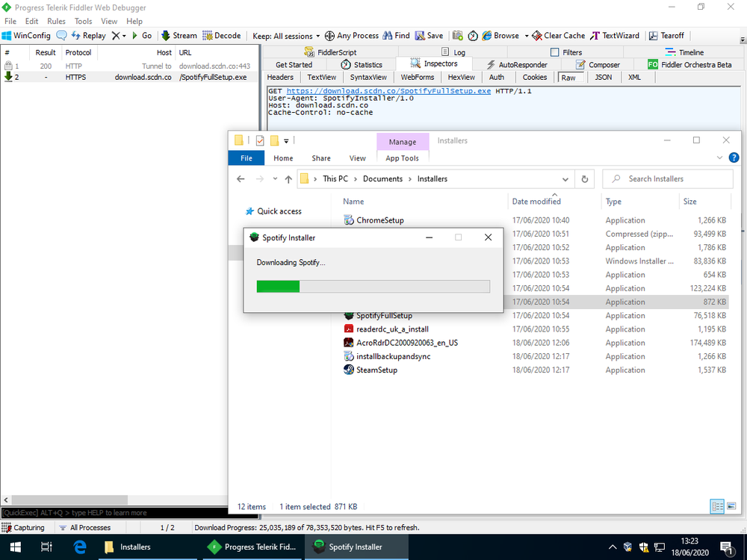Open the File tab in Installers Explorer
Image resolution: width=747 pixels, height=560 pixels.
pos(247,158)
